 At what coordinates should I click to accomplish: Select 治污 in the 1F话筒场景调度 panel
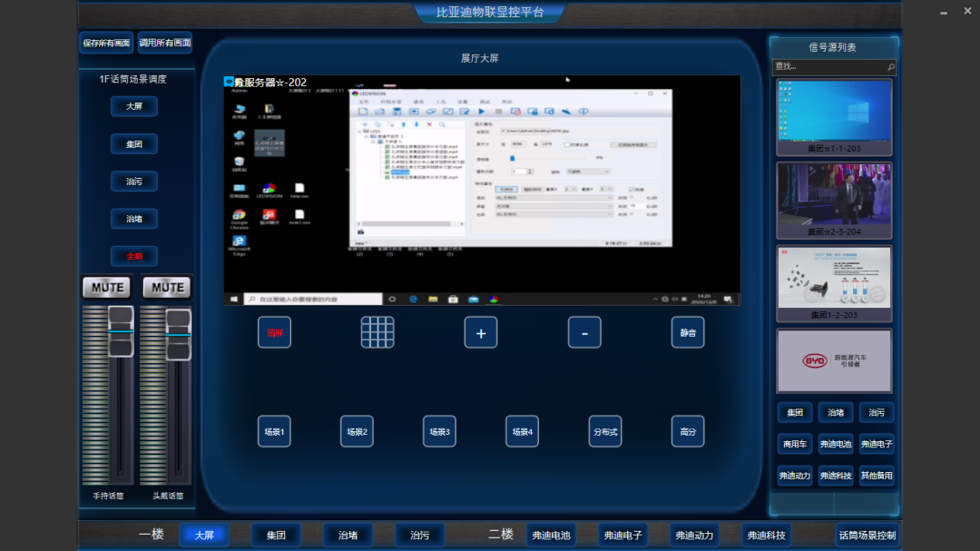pos(134,182)
